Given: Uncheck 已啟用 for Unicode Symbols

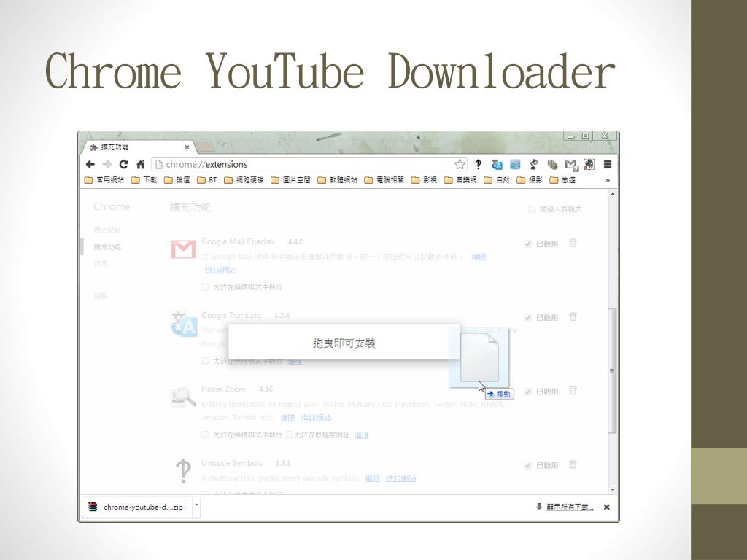Looking at the screenshot, I should click(x=528, y=465).
